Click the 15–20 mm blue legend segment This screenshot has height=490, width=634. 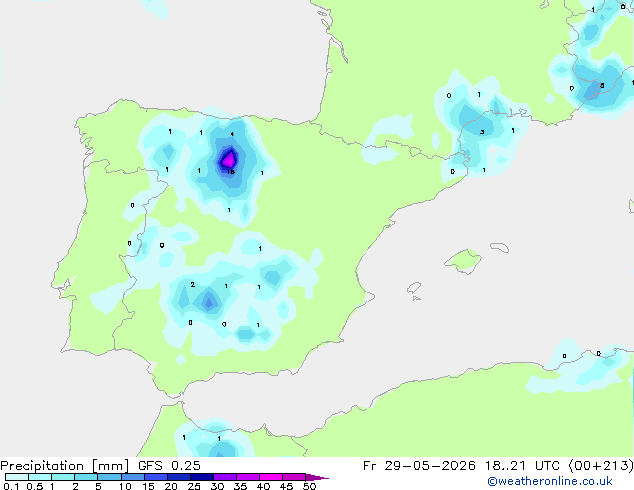[x=155, y=477]
